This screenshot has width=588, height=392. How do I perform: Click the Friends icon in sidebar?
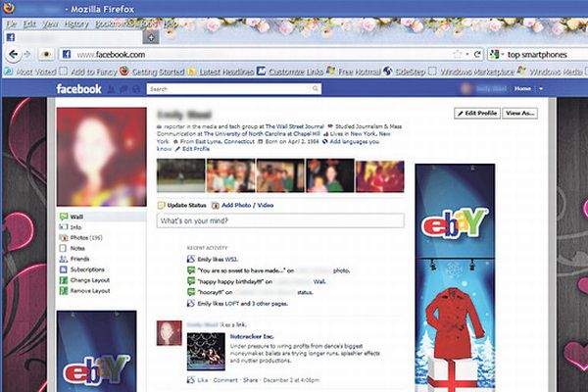tap(64, 259)
